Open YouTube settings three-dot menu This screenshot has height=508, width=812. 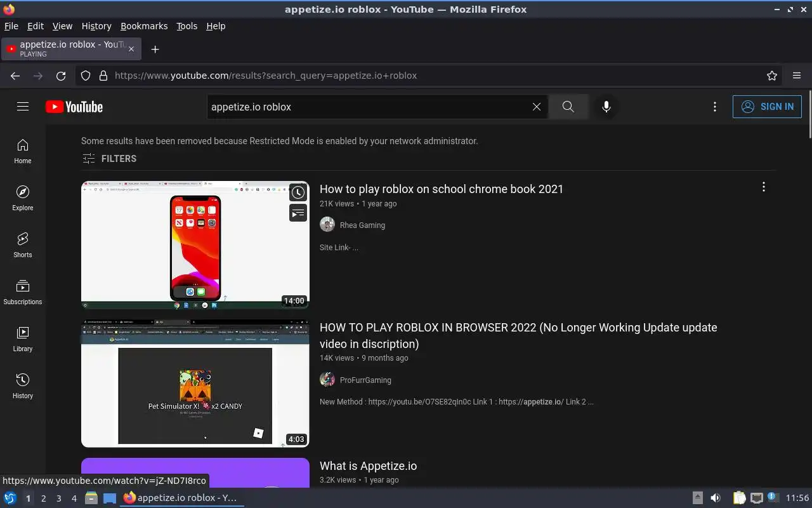pyautogui.click(x=715, y=107)
